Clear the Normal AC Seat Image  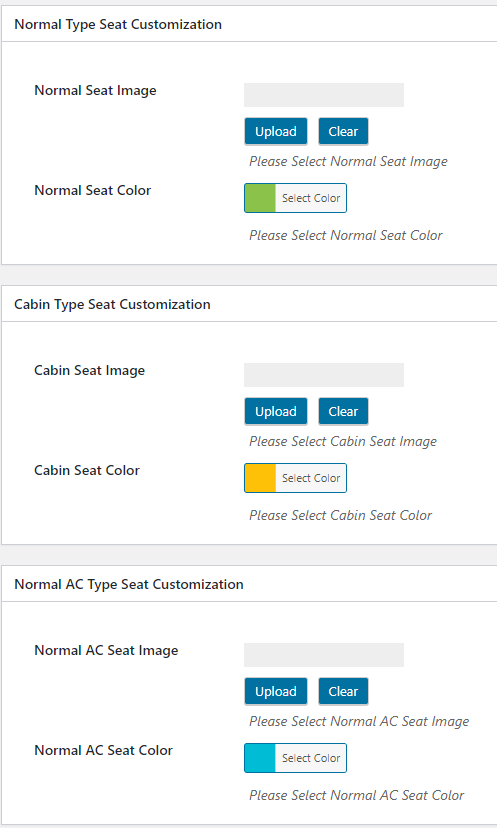(x=343, y=691)
